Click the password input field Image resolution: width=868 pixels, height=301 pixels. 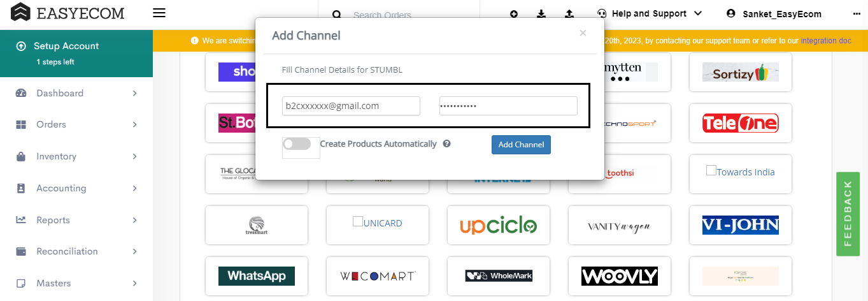[508, 106]
